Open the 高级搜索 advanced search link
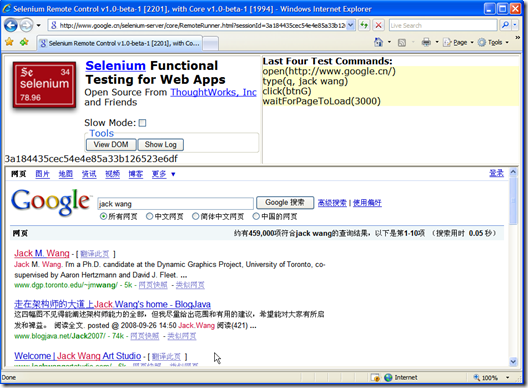528x388 pixels. tap(332, 203)
